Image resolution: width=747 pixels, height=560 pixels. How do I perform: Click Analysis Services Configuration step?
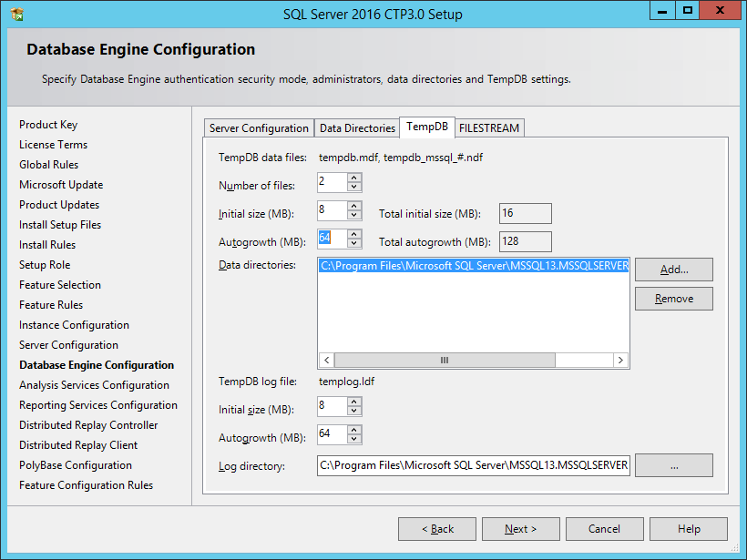click(x=94, y=385)
